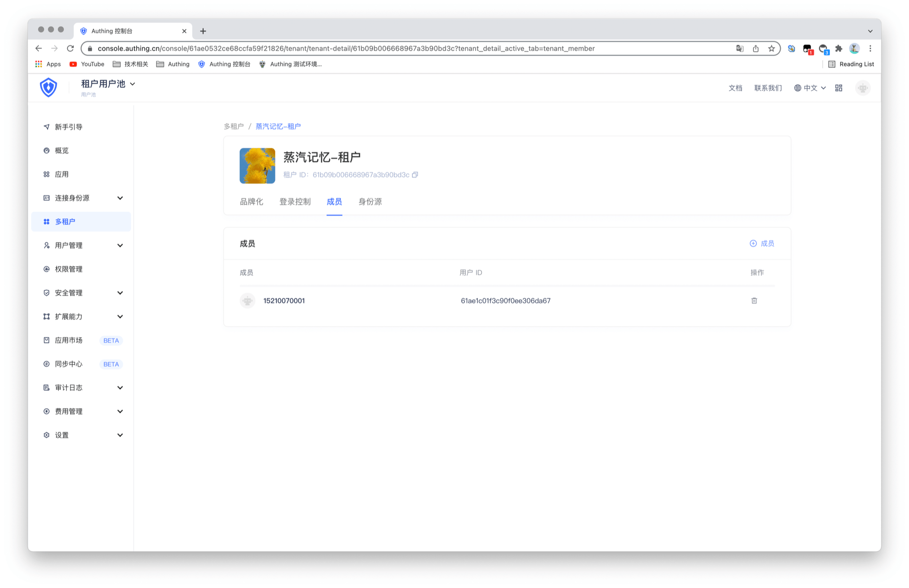909x588 pixels.
Task: Open the grid apps icon in header
Action: pyautogui.click(x=838, y=88)
